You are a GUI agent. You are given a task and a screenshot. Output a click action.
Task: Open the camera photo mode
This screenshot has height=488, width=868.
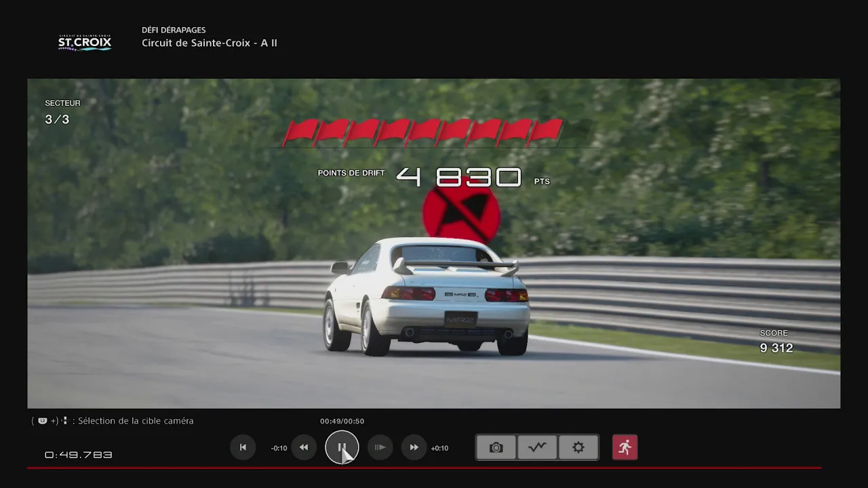496,447
